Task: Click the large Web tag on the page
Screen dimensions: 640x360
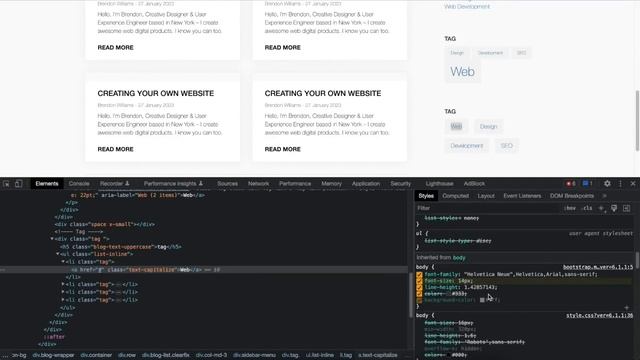Action: point(462,72)
